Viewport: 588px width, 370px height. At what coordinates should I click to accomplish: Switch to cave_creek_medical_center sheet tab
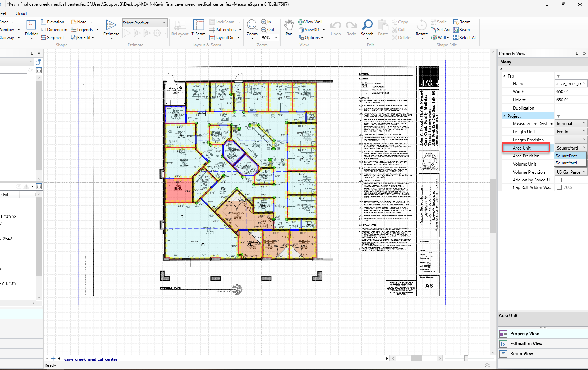[91, 359]
